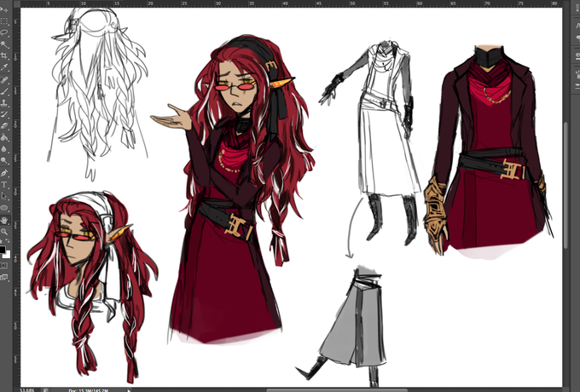Image resolution: width=580 pixels, height=392 pixels.
Task: Select the Blur tool
Action: (4, 149)
